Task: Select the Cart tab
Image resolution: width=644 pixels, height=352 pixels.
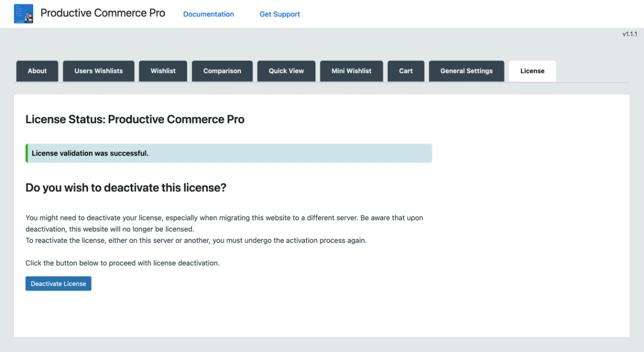Action: pos(406,71)
